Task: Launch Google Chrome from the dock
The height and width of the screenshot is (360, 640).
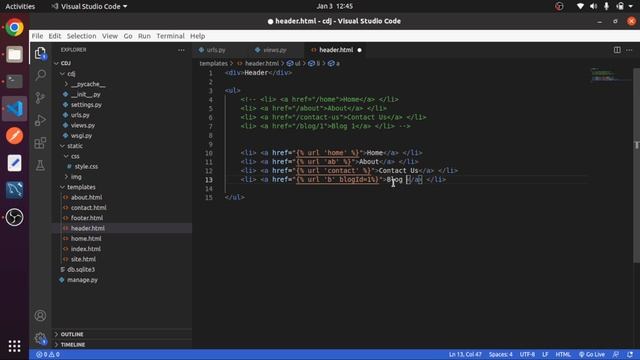Action: click(x=14, y=27)
